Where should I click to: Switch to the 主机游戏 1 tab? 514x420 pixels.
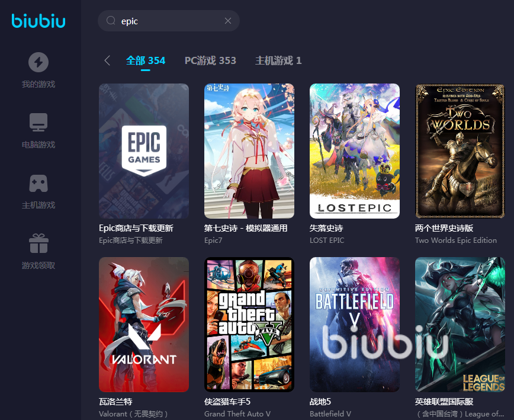[x=278, y=60]
